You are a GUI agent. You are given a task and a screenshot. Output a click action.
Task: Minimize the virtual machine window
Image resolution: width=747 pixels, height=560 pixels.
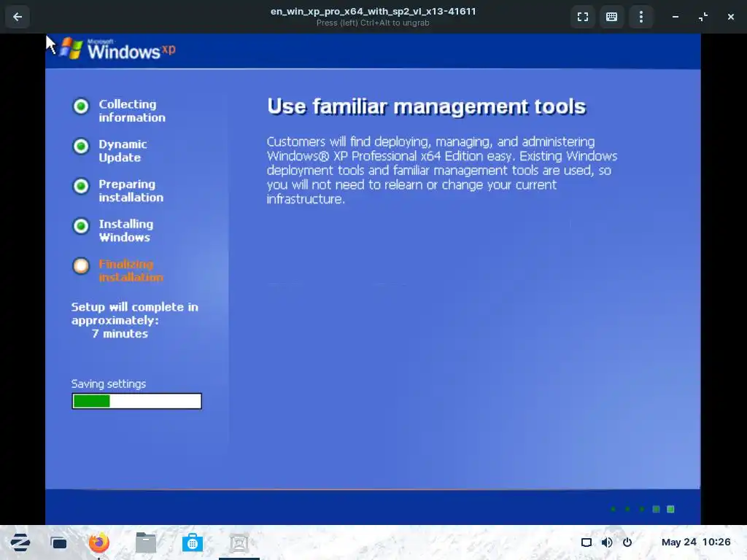676,17
